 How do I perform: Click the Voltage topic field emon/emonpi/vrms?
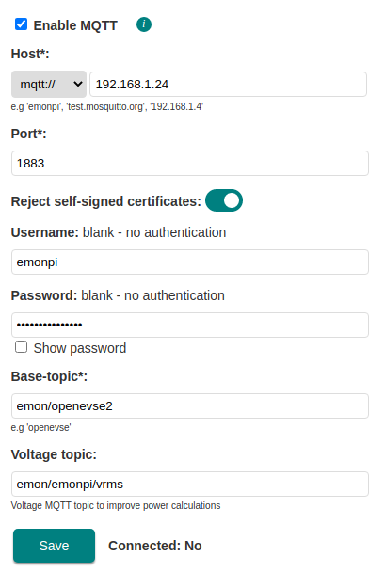pos(190,485)
